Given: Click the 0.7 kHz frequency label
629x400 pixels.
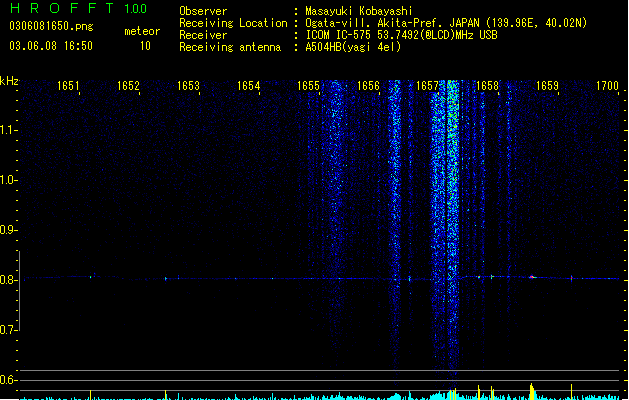Looking at the screenshot, I should coord(8,330).
